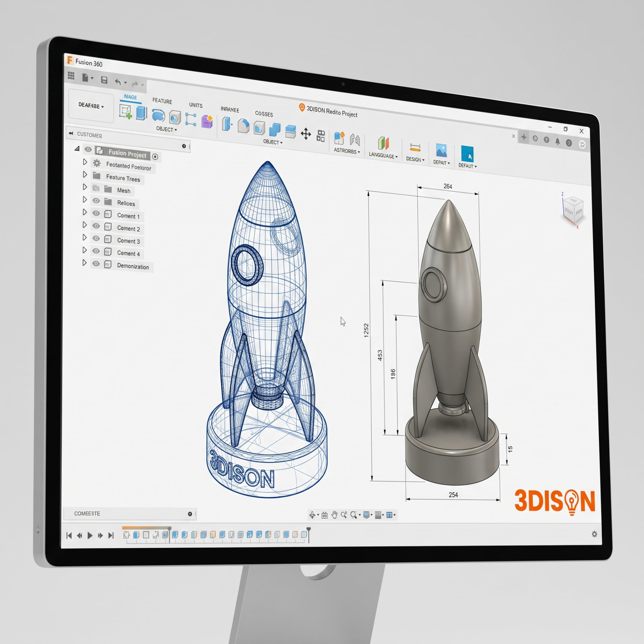644x644 pixels.
Task: Hide Coment 2 with its eye icon
Action: 96,226
